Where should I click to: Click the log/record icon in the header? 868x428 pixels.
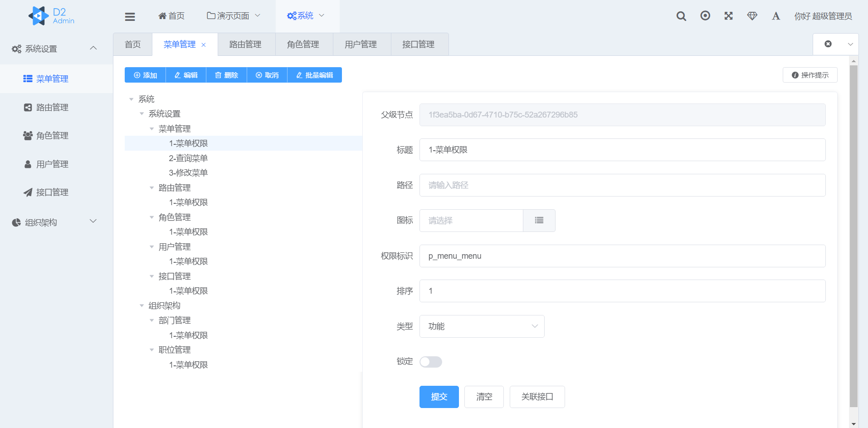tap(705, 16)
